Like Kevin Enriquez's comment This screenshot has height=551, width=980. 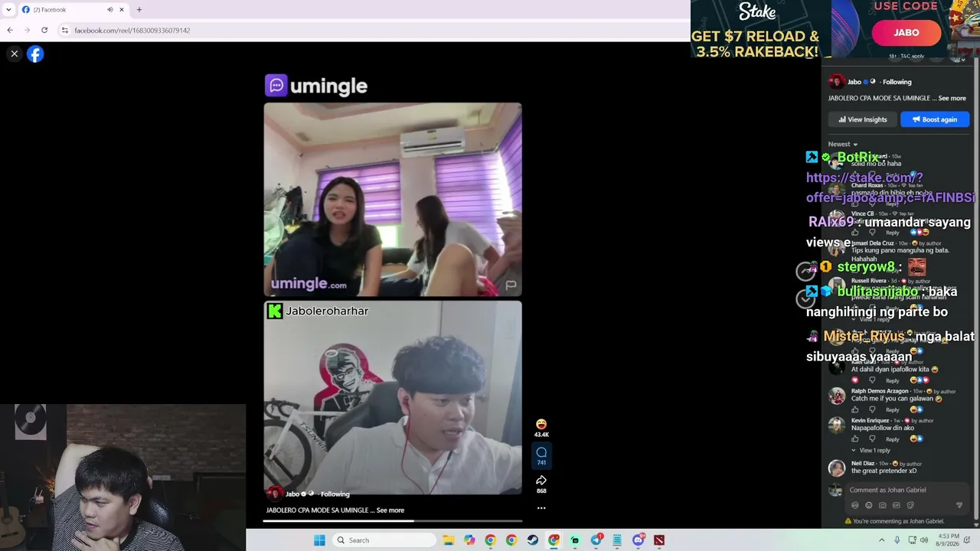click(855, 439)
